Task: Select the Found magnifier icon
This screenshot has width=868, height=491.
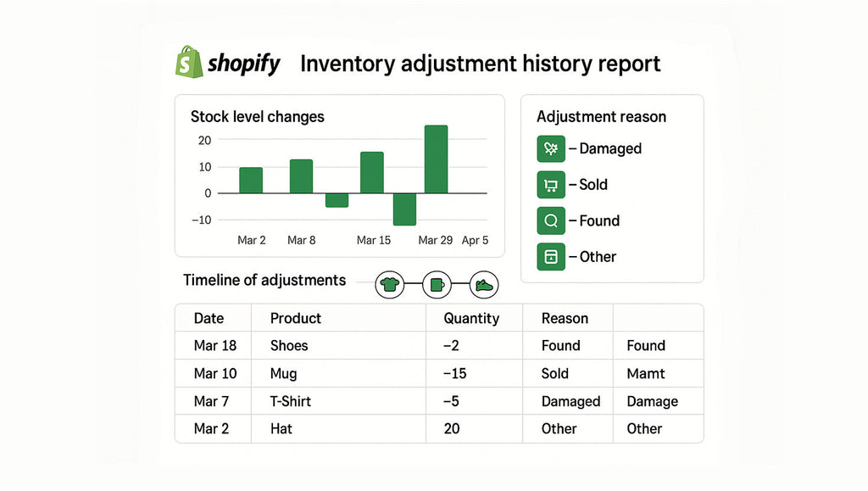Action: click(551, 220)
